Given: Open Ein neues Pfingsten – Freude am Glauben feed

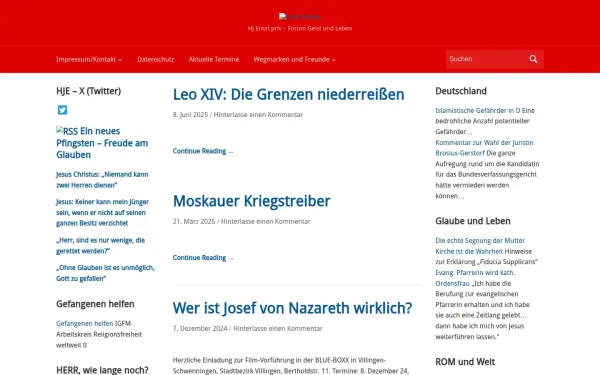Looking at the screenshot, I should (x=102, y=143).
